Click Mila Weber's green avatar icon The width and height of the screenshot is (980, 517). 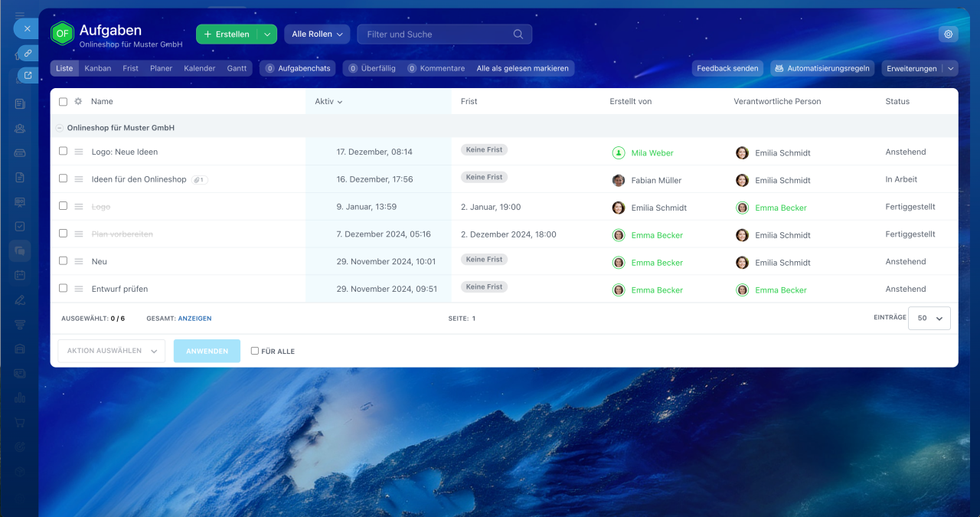[x=619, y=152]
